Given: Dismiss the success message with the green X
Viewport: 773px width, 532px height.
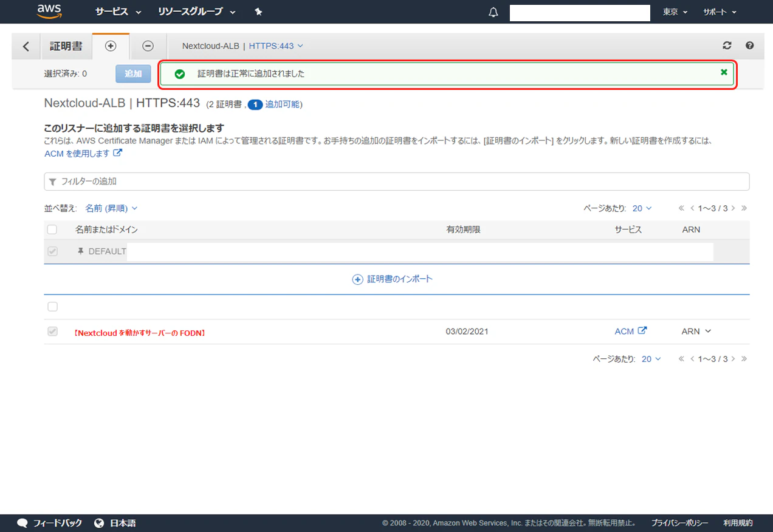Looking at the screenshot, I should pyautogui.click(x=724, y=72).
